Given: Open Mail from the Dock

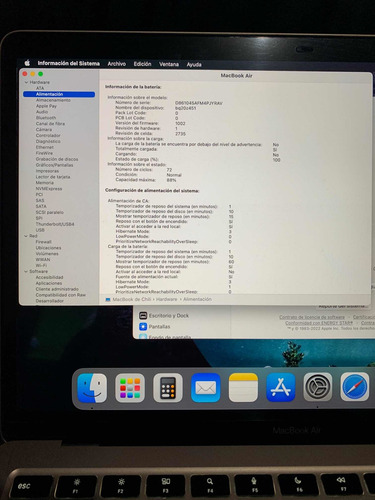Looking at the screenshot, I should pos(206,388).
